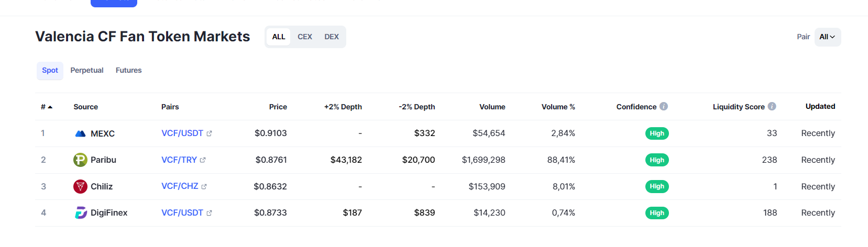
Task: Click the Valencia CF Fan Token Markets heading
Action: point(142,37)
